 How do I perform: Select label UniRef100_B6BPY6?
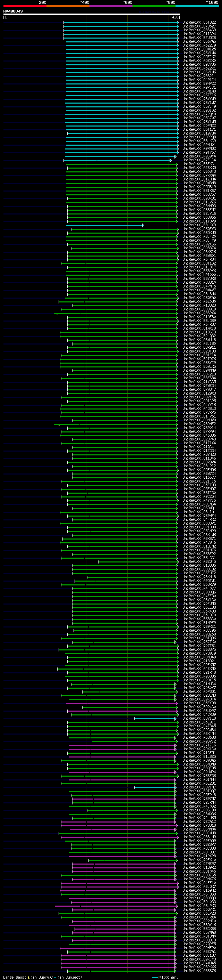[x=199, y=271]
